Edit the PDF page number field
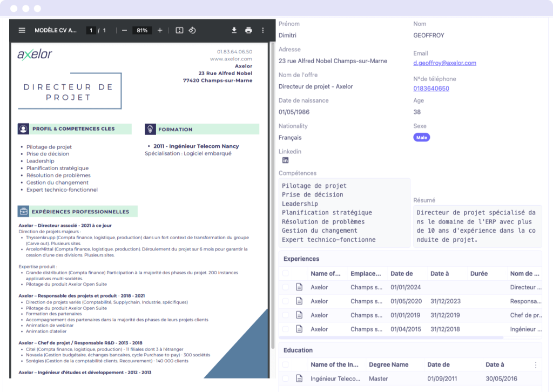 91,30
